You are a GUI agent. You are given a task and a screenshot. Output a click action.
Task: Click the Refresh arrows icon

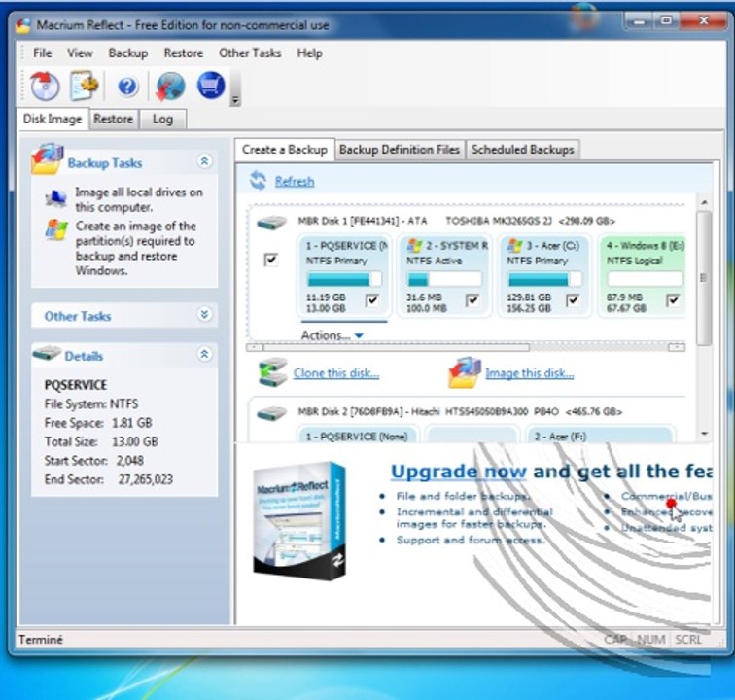point(258,181)
